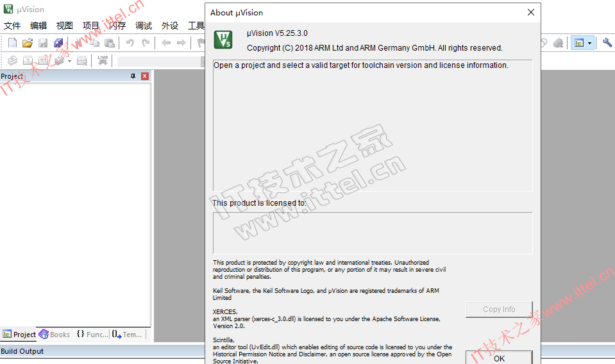Click OK in About µVision dialog
This screenshot has height=364, width=615.
tap(499, 358)
